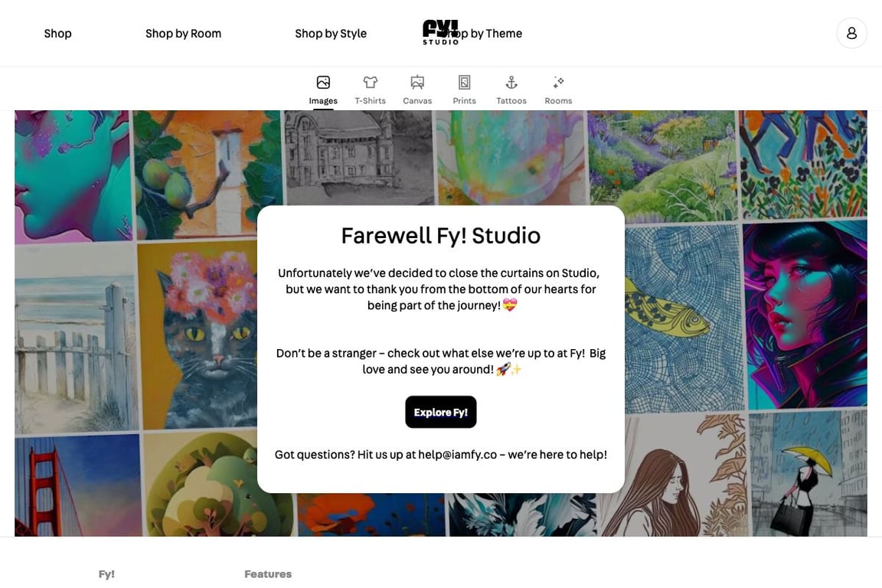Click the help@iamfy.co email link
882x588 pixels.
(457, 455)
